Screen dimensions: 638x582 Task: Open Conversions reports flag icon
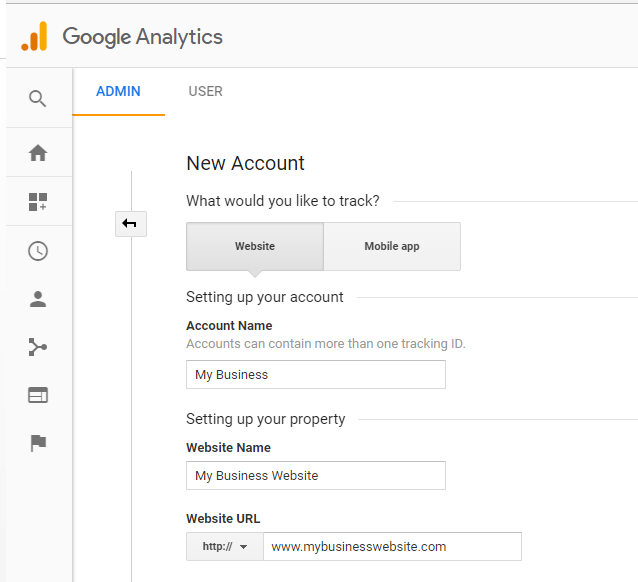[38, 443]
